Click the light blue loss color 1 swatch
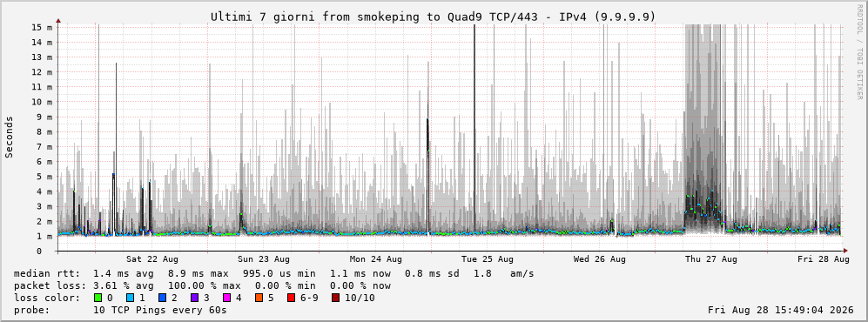The width and height of the screenshot is (868, 322). click(130, 299)
